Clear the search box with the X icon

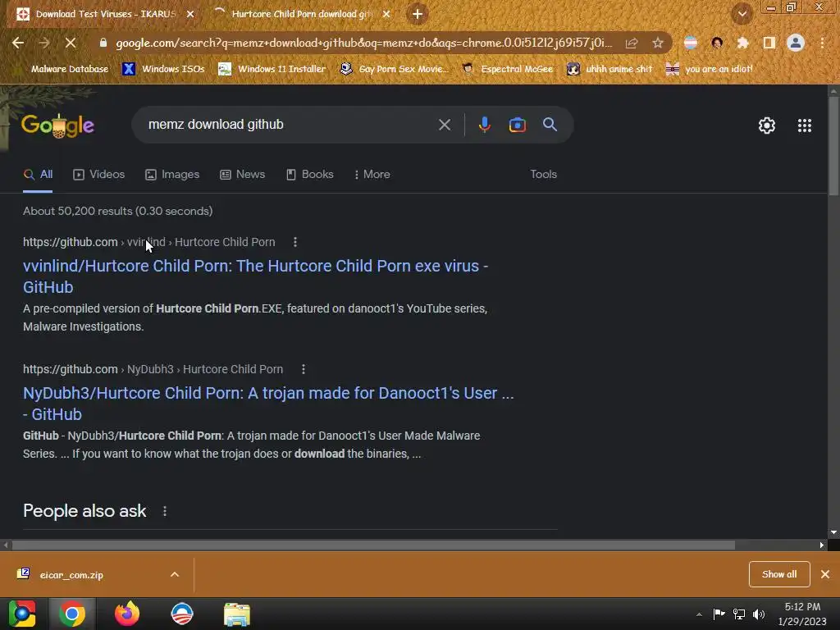click(444, 125)
